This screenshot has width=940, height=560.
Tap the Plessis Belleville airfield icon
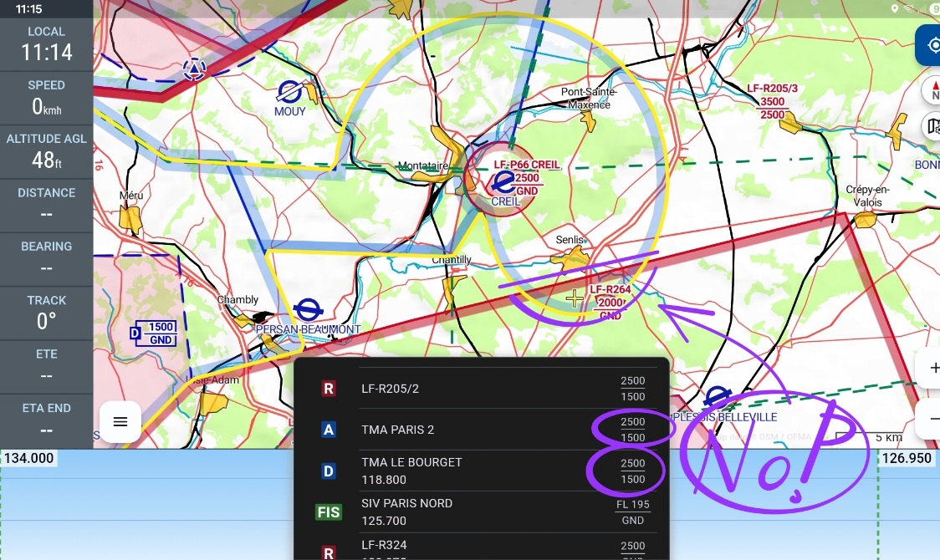coord(717,397)
